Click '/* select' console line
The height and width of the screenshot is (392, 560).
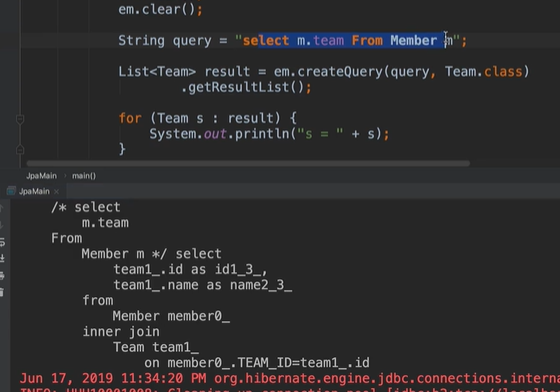pos(86,207)
